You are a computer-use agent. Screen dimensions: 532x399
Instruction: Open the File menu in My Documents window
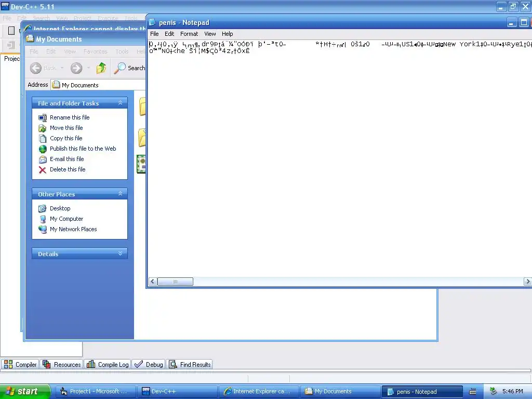[34, 51]
